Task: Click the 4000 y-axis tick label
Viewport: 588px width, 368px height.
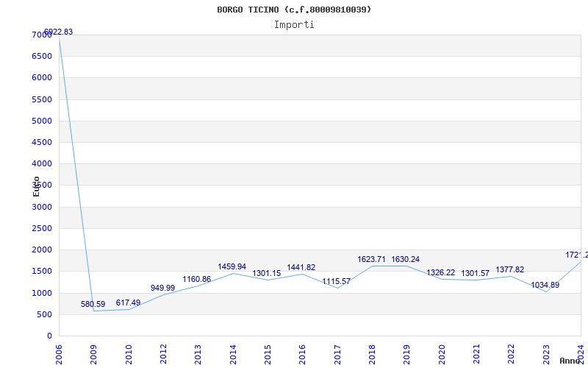Action: pyautogui.click(x=43, y=164)
